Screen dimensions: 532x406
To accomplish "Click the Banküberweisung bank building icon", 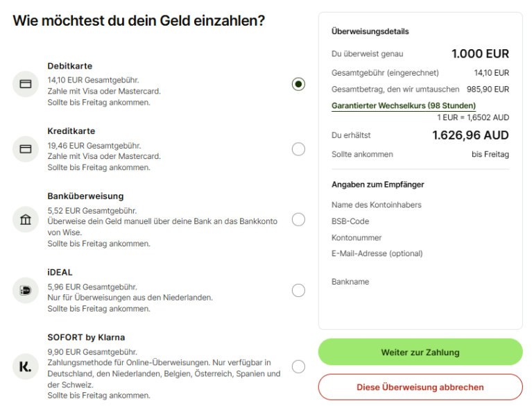I will coord(26,219).
